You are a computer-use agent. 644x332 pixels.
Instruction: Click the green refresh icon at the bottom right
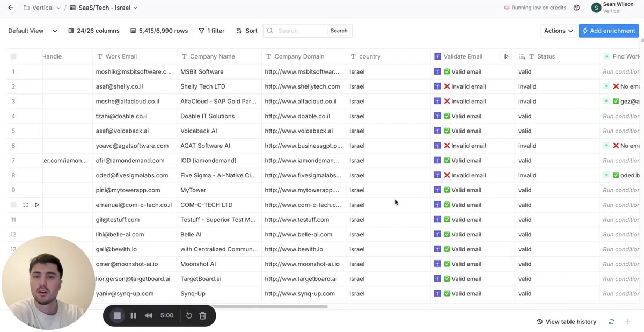click(x=611, y=322)
